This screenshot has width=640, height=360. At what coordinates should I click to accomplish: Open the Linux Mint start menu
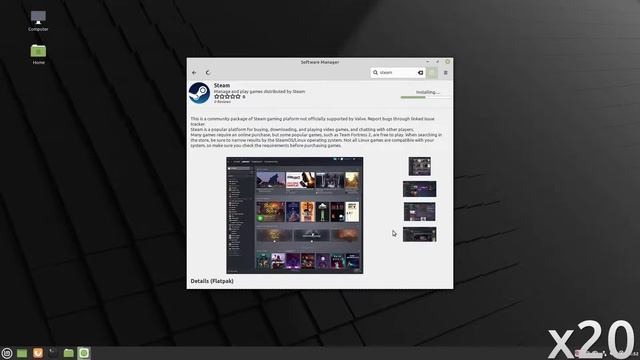7,353
